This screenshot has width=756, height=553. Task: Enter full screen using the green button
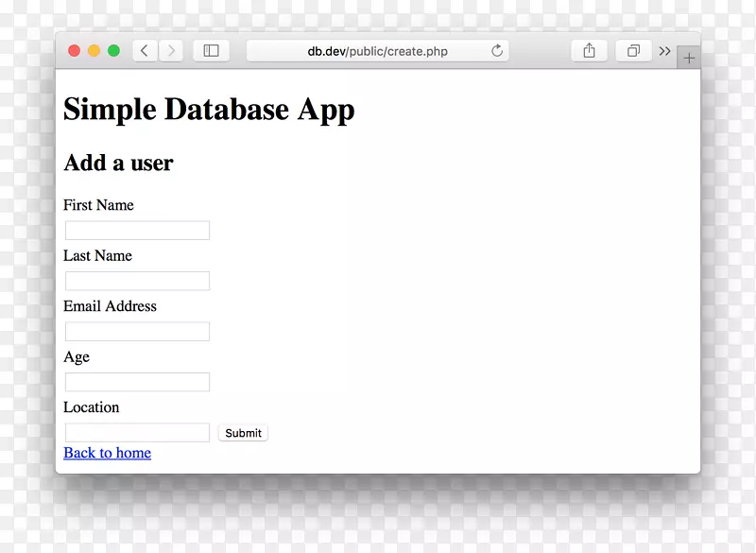tap(113, 51)
